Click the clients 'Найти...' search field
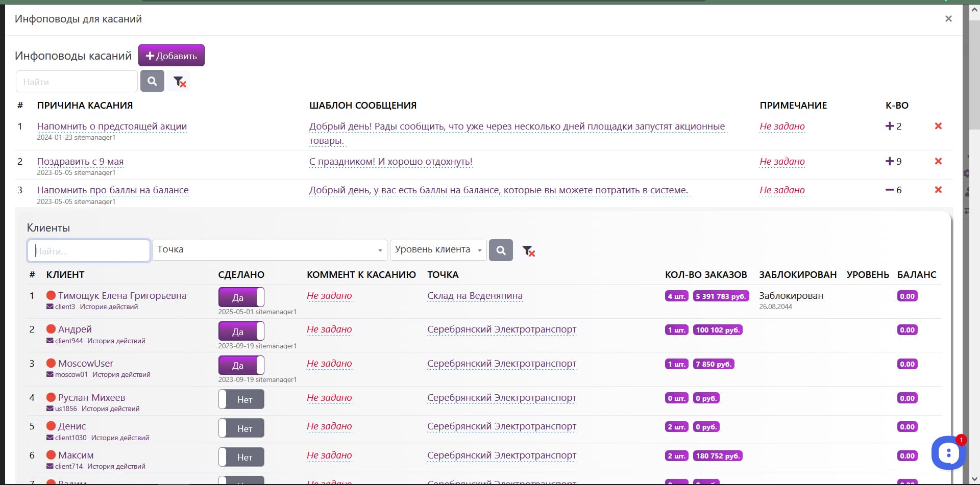980x485 pixels. (89, 251)
